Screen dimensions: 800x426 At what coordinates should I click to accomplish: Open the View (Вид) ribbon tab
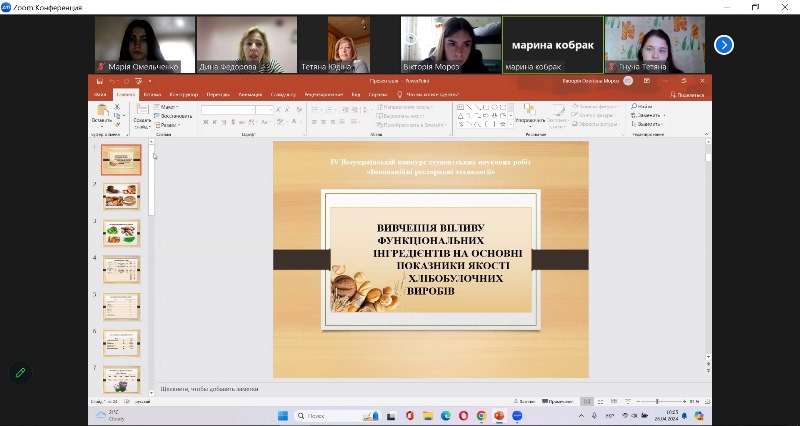pyautogui.click(x=355, y=94)
